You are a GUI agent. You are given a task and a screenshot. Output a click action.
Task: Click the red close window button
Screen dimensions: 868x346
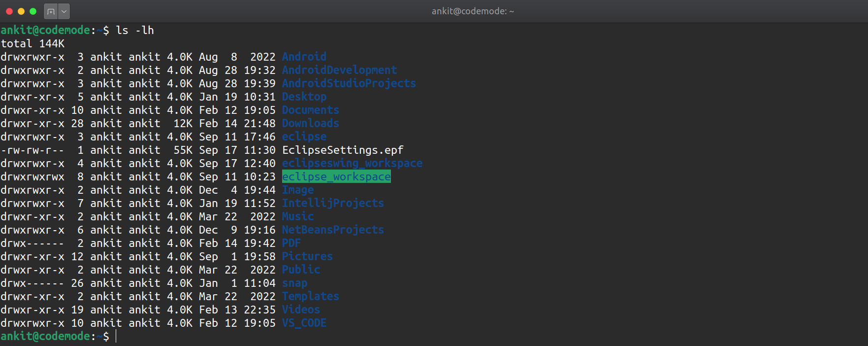pos(9,11)
